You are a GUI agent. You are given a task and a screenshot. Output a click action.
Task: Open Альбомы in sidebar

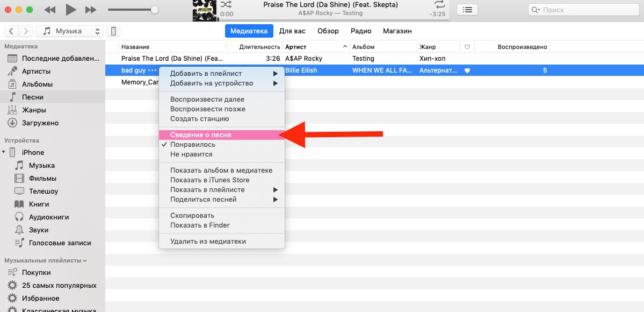(x=53, y=84)
